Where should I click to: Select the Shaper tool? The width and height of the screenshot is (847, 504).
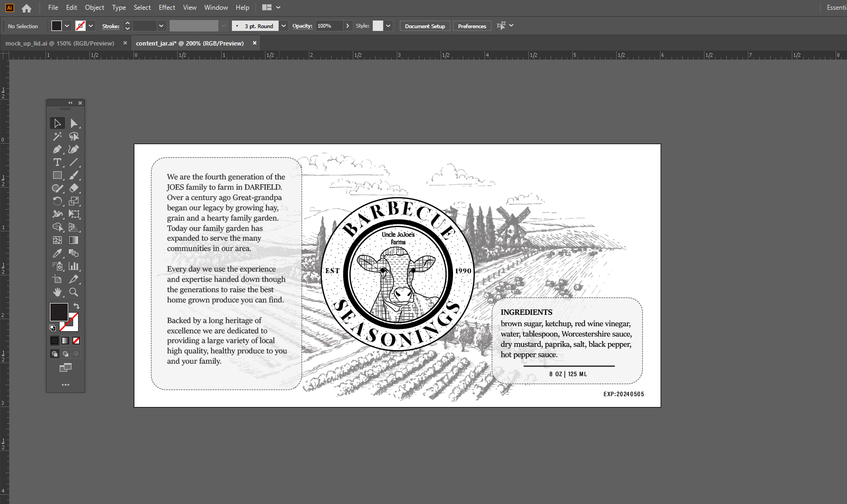[x=57, y=188]
